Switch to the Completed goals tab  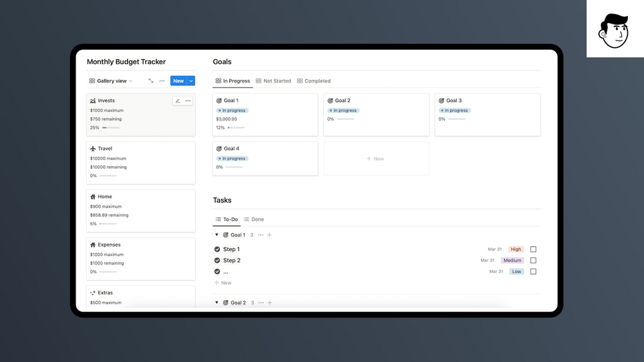tap(314, 81)
